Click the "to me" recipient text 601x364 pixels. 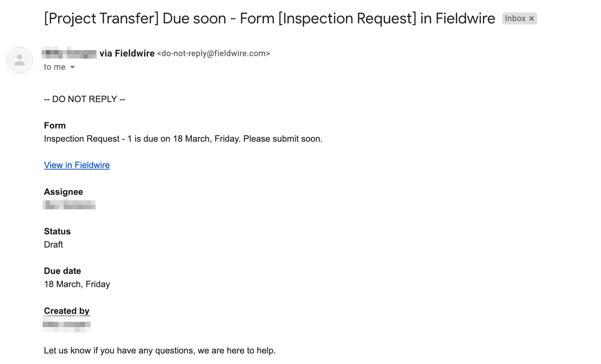point(55,67)
